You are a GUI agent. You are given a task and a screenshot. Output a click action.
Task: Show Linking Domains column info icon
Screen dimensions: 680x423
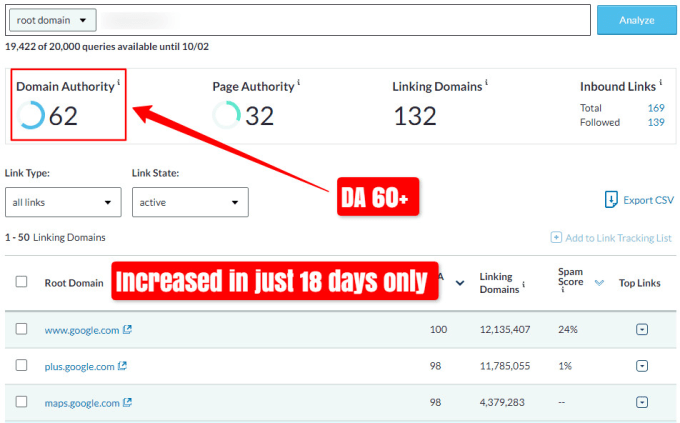(523, 284)
